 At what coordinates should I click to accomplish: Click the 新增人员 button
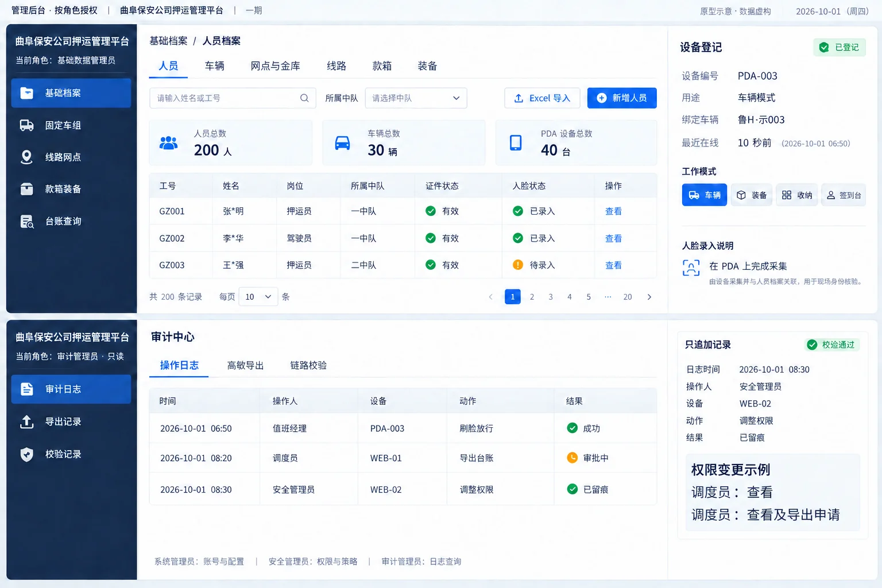click(622, 98)
